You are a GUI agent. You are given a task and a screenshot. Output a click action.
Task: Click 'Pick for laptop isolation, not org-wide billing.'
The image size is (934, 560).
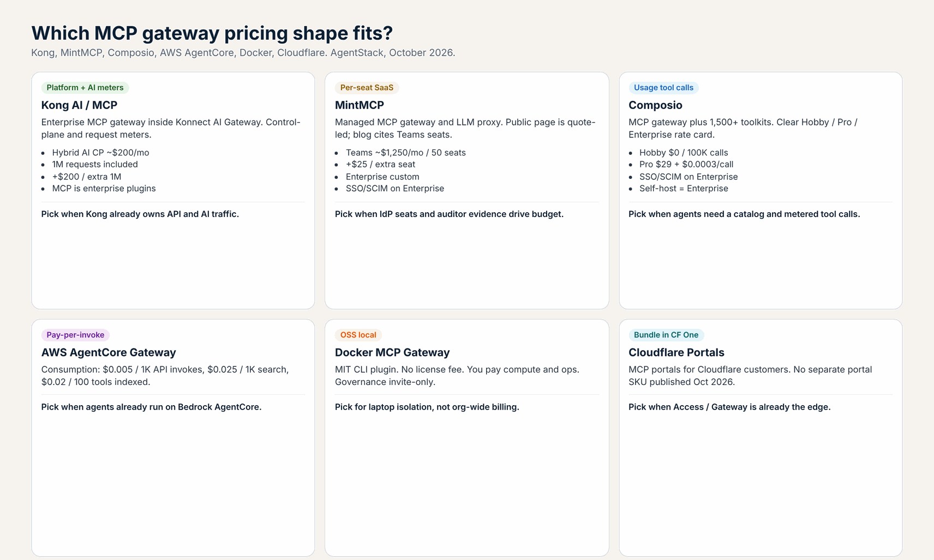pyautogui.click(x=427, y=407)
